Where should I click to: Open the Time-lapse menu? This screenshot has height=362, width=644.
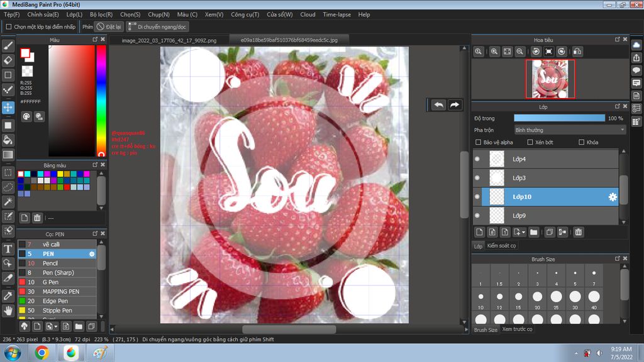pos(337,14)
